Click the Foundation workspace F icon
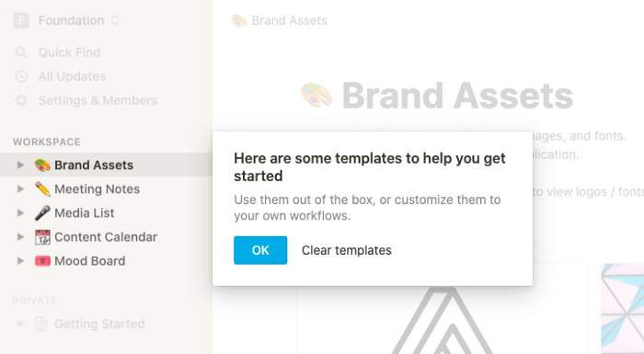Viewport: 644px width, 354px height. click(21, 20)
